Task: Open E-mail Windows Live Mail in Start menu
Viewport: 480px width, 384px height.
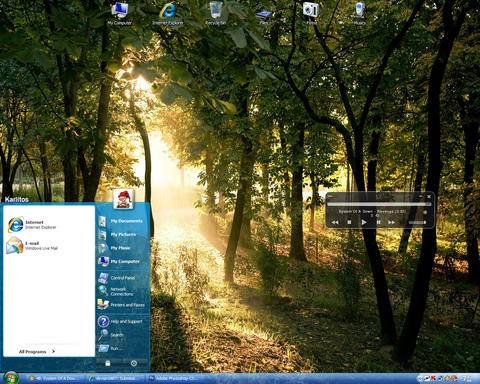Action: 32,245
